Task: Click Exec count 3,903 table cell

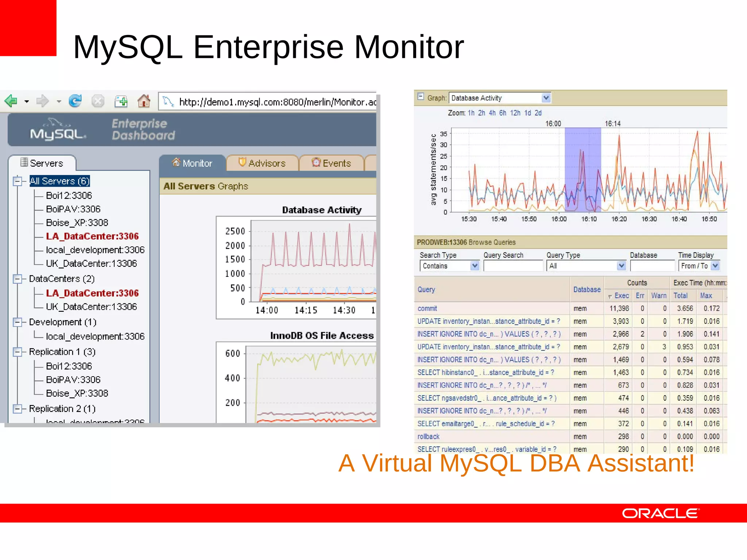Action: pyautogui.click(x=621, y=321)
